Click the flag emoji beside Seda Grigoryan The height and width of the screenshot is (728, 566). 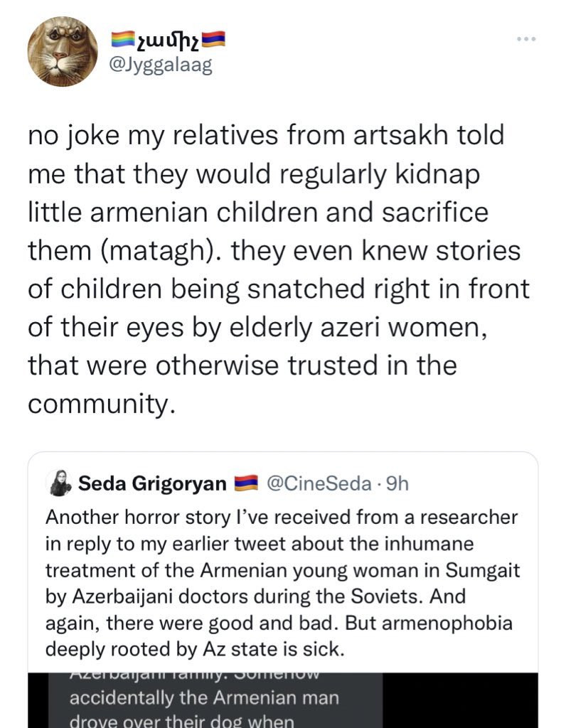(245, 484)
